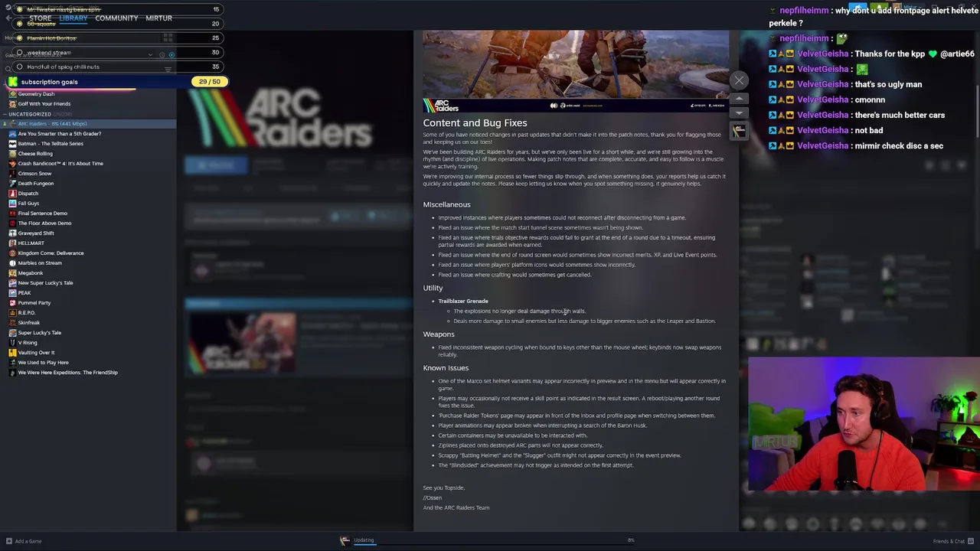The width and height of the screenshot is (980, 551).
Task: Click the Trailblazer Grenade heading in the notes
Action: point(463,301)
